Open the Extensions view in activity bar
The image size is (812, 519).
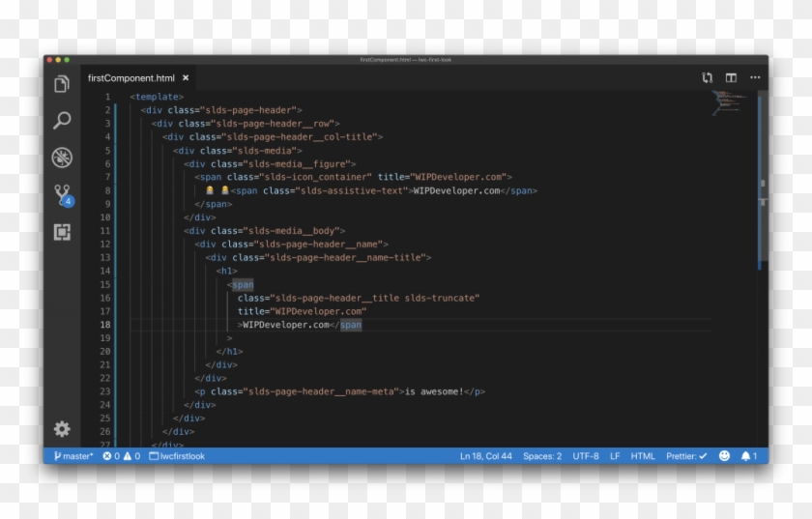[62, 232]
